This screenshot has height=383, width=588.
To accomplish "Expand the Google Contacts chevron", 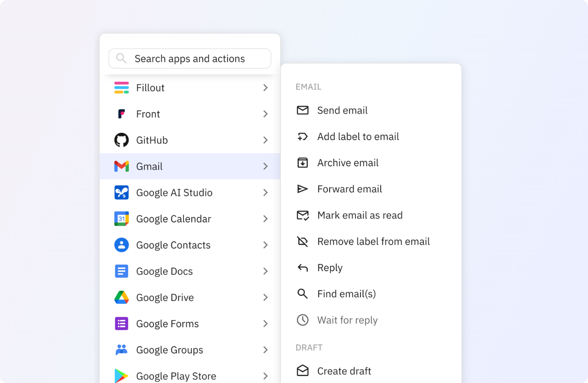I will click(x=265, y=245).
